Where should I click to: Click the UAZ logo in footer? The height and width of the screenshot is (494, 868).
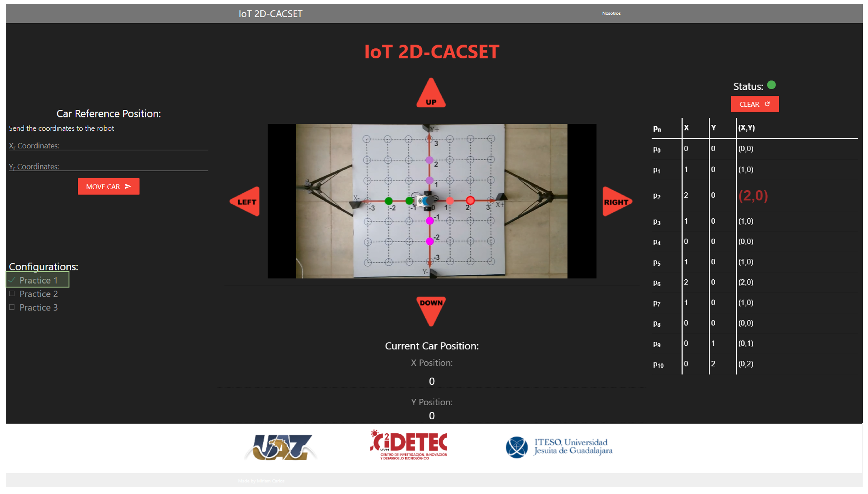[x=281, y=447]
